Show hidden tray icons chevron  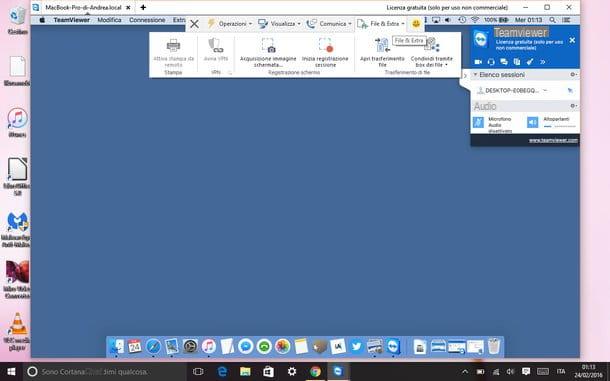point(465,372)
